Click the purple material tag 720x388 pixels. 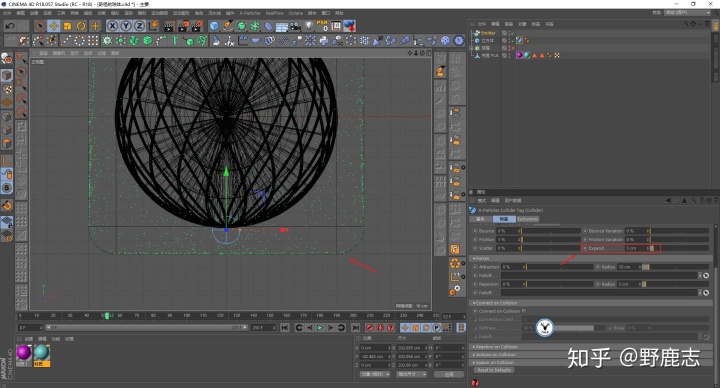[519, 55]
